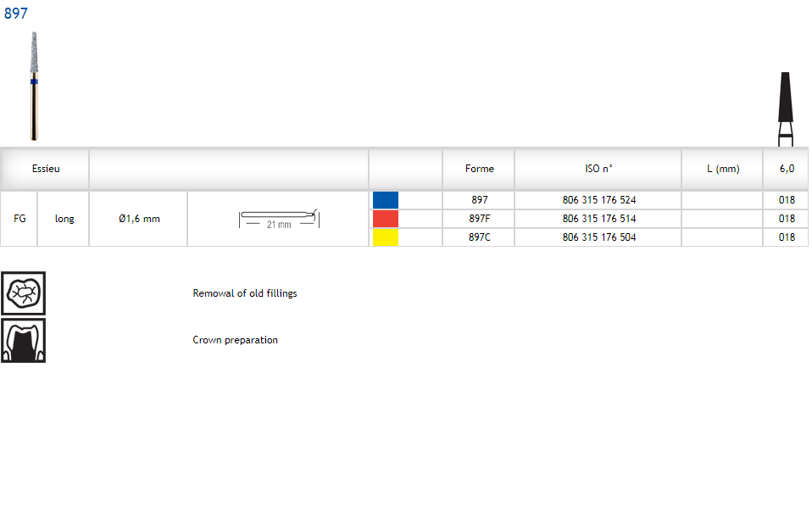
Task: Click the Ø1,6 mm diameter cell
Action: (139, 219)
